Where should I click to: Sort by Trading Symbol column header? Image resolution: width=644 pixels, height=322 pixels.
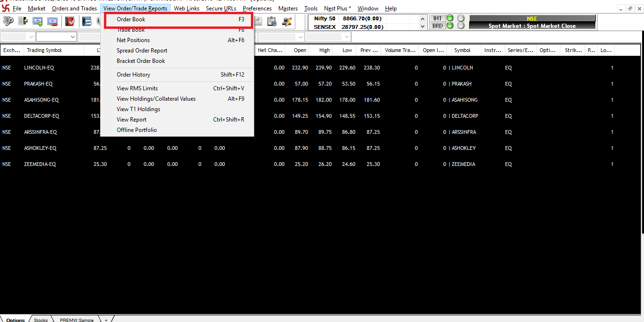54,50
